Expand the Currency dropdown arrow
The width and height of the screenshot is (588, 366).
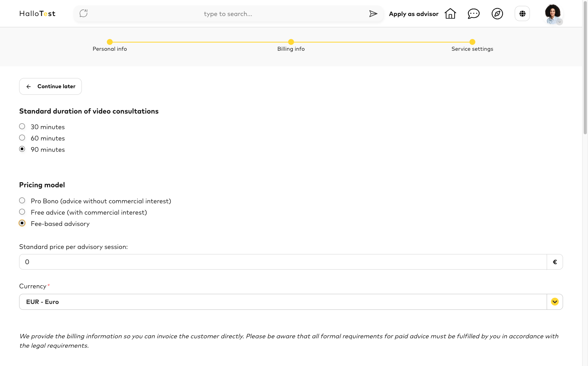(x=555, y=302)
